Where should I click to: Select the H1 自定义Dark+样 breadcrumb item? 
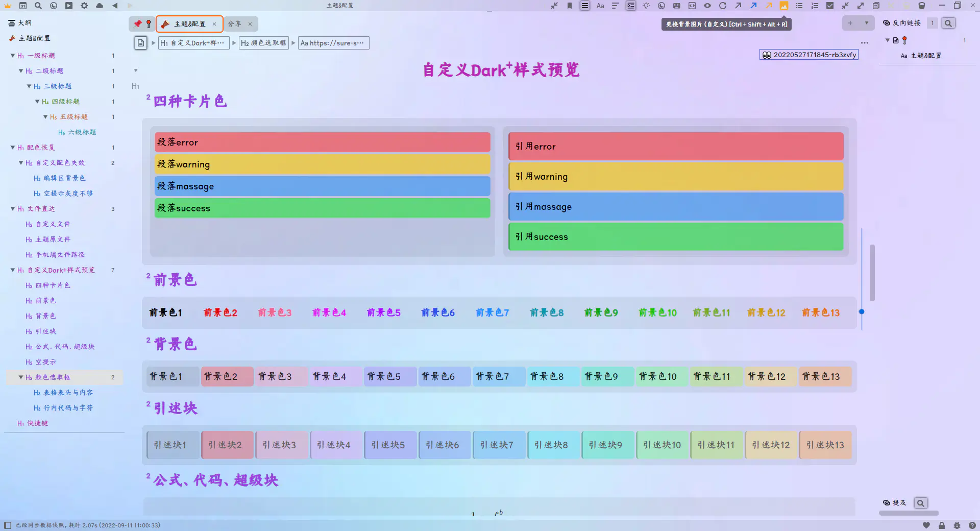pyautogui.click(x=193, y=43)
